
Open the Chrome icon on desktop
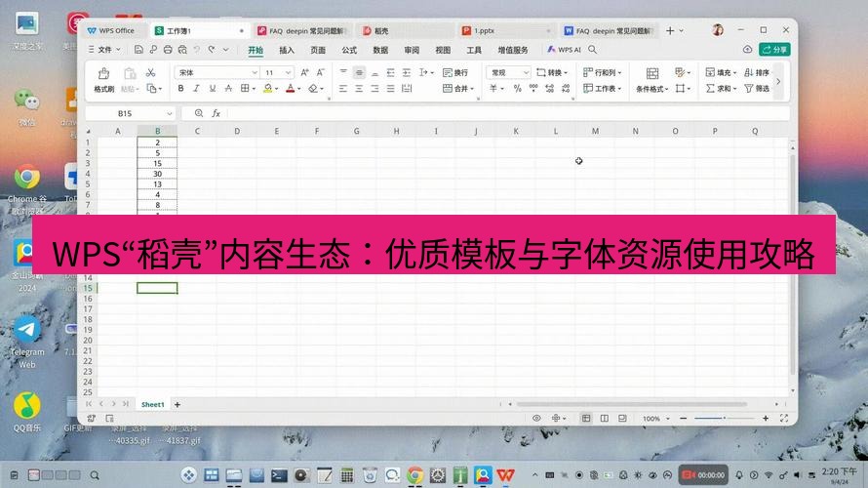pos(26,179)
